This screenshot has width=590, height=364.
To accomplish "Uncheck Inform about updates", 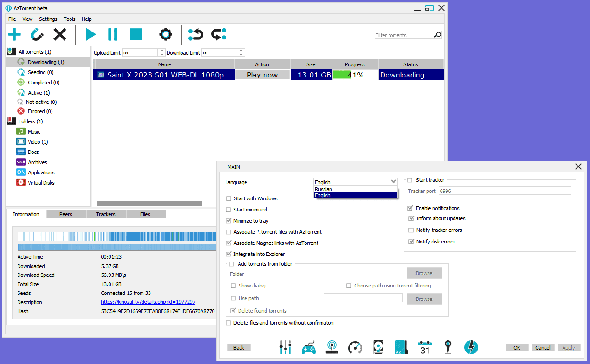I will pyautogui.click(x=411, y=218).
